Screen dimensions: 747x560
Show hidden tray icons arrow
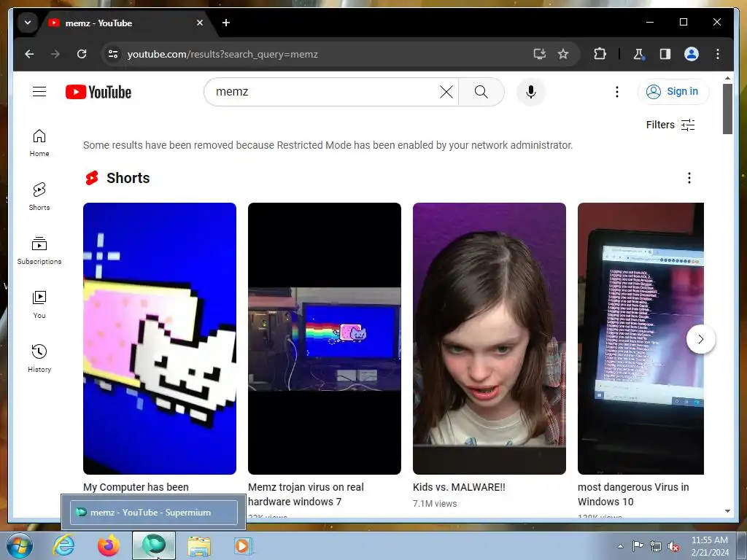coord(620,546)
